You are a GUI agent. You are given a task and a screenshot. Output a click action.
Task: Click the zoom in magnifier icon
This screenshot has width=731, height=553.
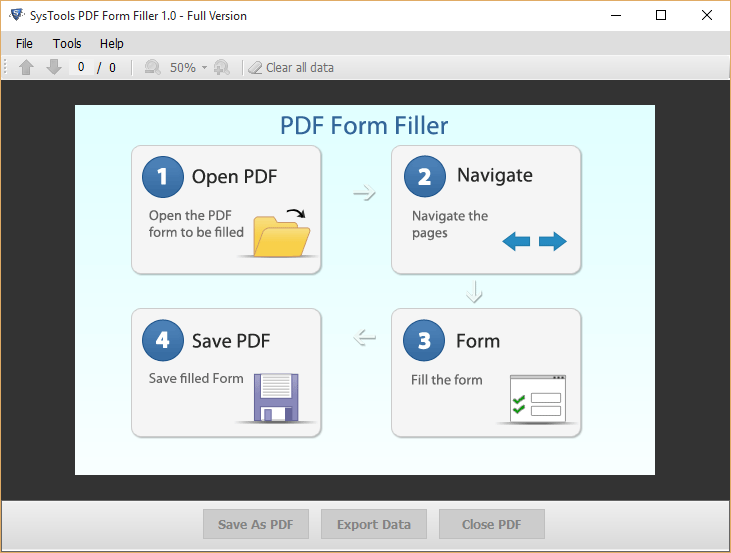(221, 67)
